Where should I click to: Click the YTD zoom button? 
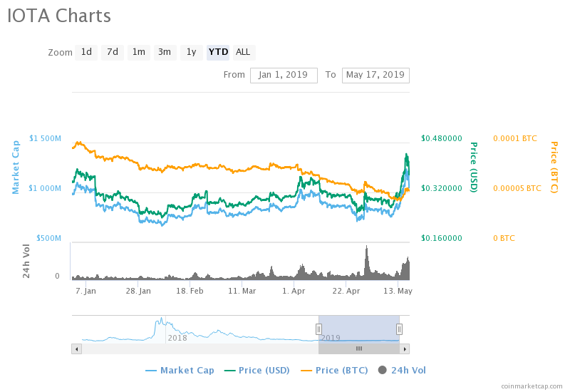pyautogui.click(x=218, y=52)
